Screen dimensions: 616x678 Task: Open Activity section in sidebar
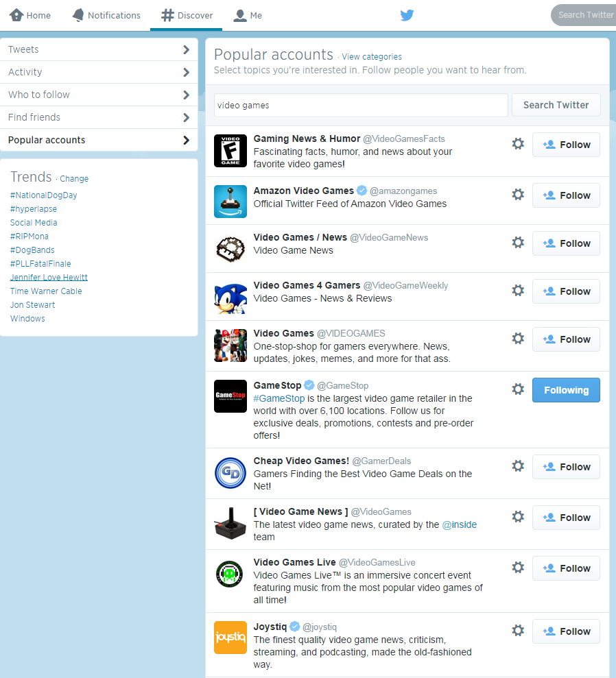tap(99, 72)
